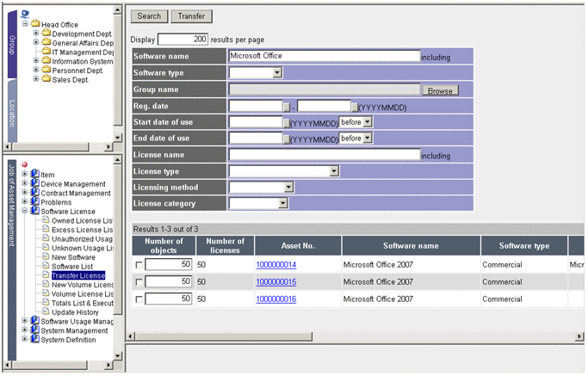Click the Sales Dept. folder icon

click(46, 80)
